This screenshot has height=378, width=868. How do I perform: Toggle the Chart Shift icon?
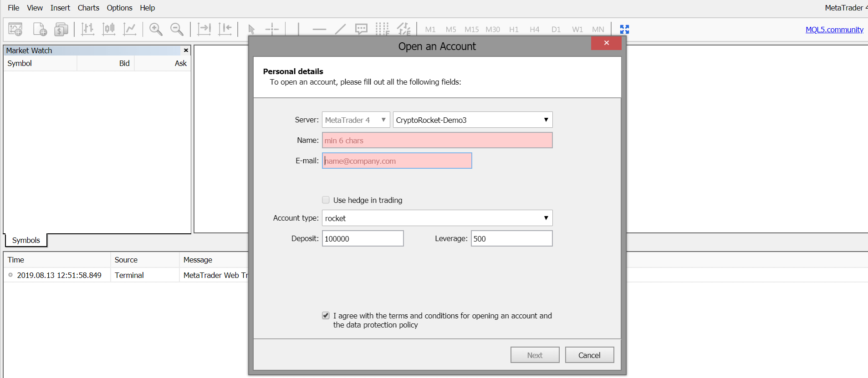pyautogui.click(x=225, y=29)
